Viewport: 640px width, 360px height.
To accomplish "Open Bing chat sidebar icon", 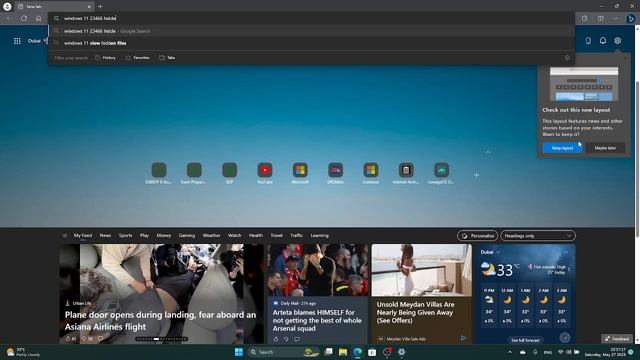I will [631, 18].
